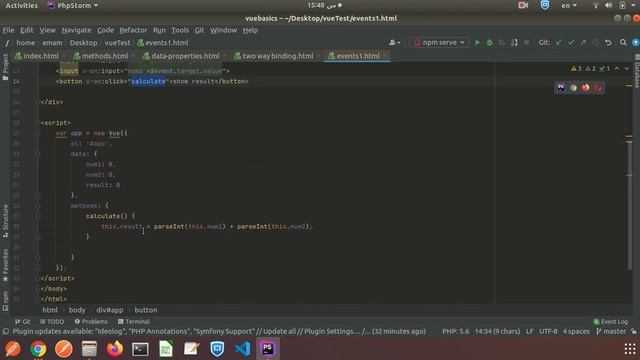Collapse the calculate() method fold marker

(38, 216)
